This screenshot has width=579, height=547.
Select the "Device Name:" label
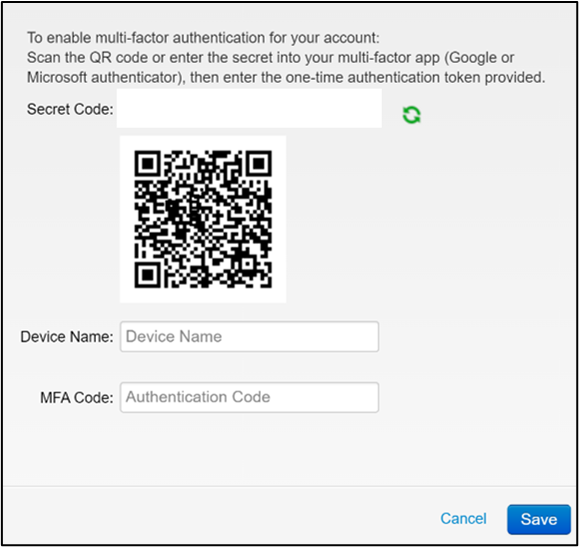(x=67, y=337)
